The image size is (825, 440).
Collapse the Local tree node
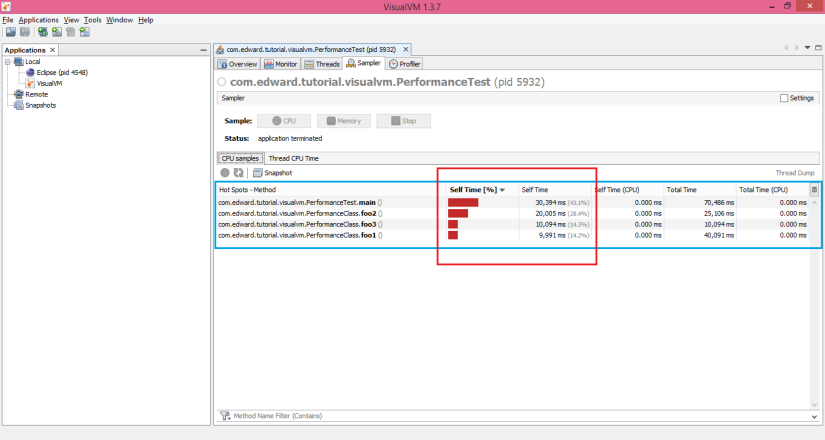click(8, 62)
